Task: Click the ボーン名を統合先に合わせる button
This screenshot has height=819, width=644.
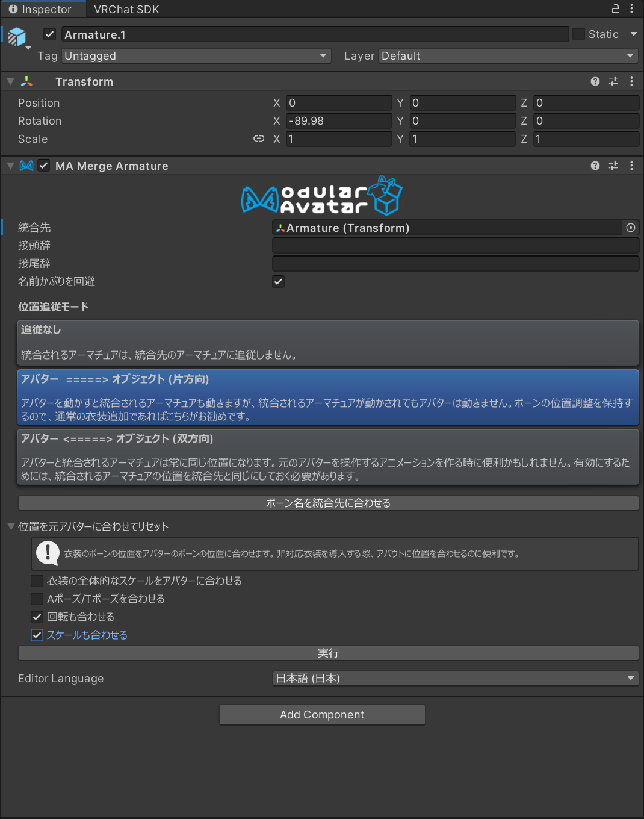Action: click(x=328, y=503)
